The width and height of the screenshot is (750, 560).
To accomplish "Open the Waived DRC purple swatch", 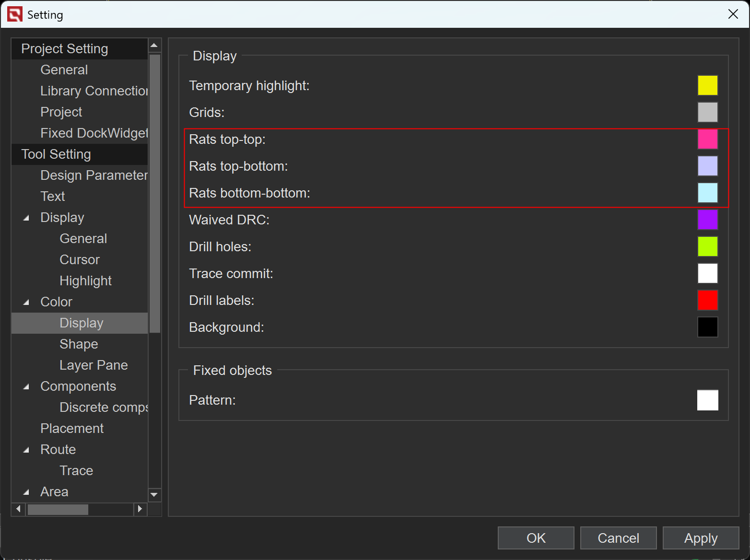I will (x=707, y=220).
